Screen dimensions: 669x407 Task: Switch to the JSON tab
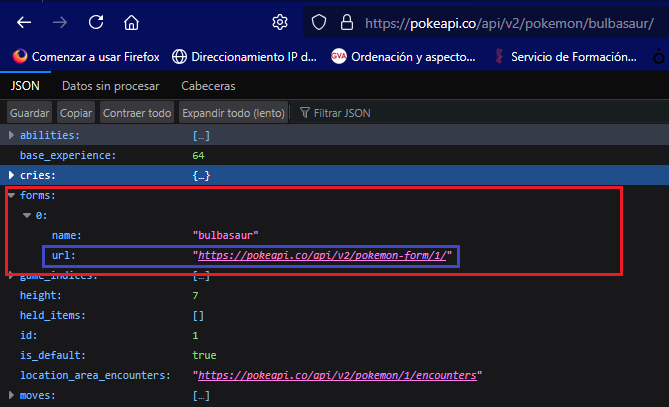25,86
